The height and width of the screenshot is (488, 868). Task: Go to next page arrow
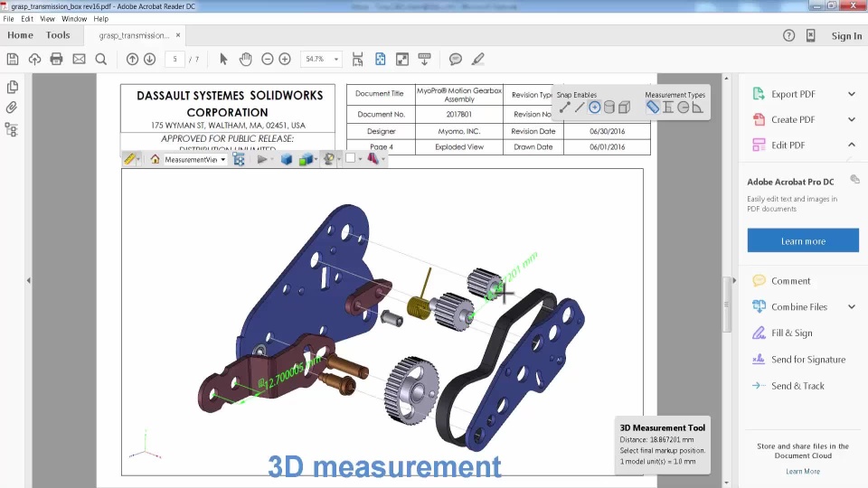[149, 60]
